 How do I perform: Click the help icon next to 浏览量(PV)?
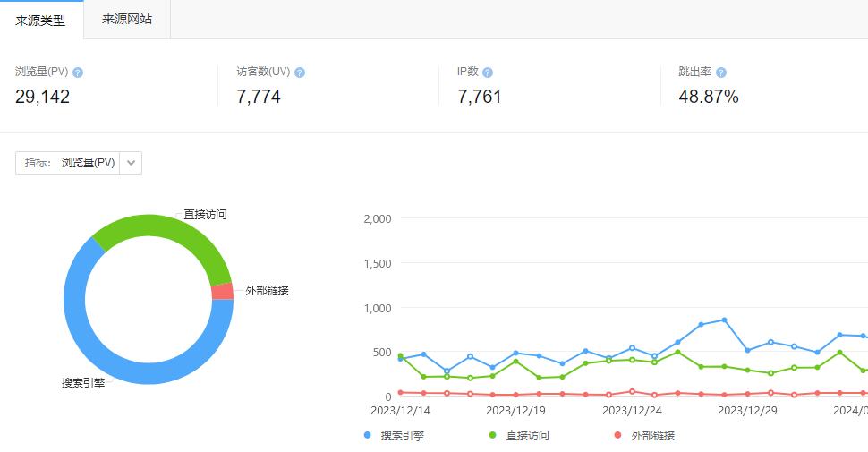(x=78, y=72)
